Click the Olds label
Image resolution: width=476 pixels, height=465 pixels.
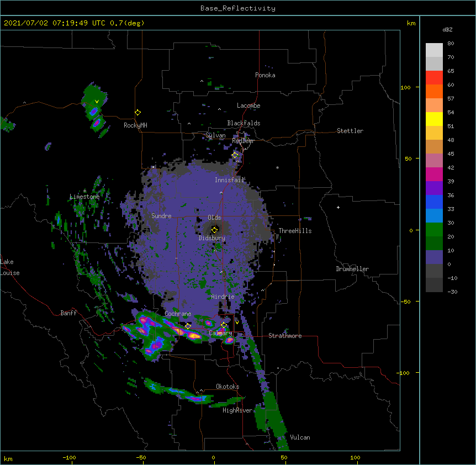point(214,218)
